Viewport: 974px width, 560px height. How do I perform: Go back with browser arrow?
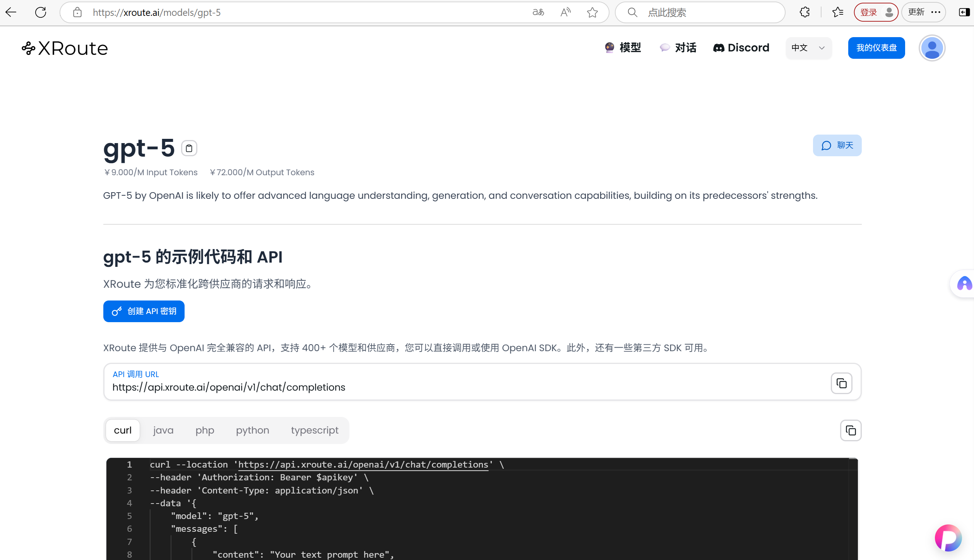click(11, 12)
